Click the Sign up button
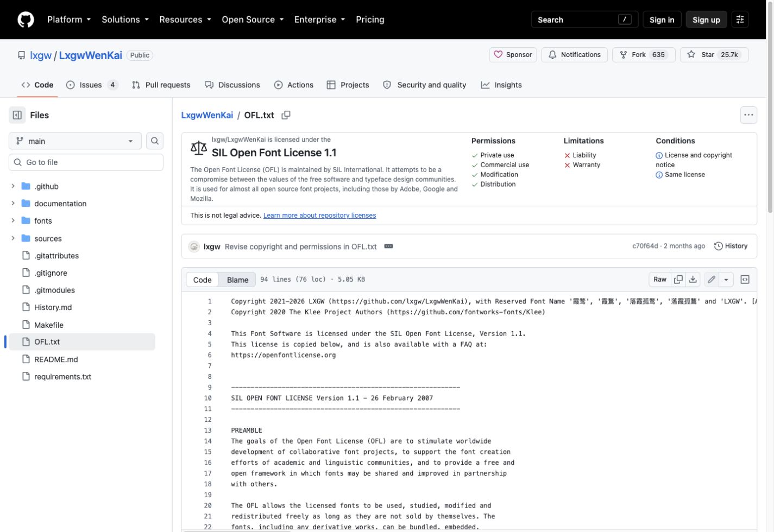The height and width of the screenshot is (532, 774). 706,20
